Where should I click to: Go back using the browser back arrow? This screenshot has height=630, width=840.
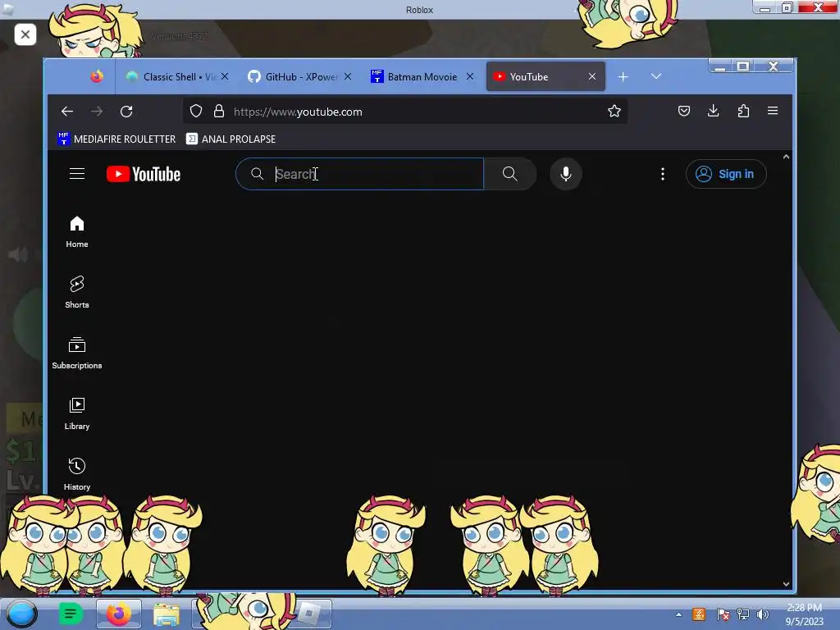(x=67, y=112)
